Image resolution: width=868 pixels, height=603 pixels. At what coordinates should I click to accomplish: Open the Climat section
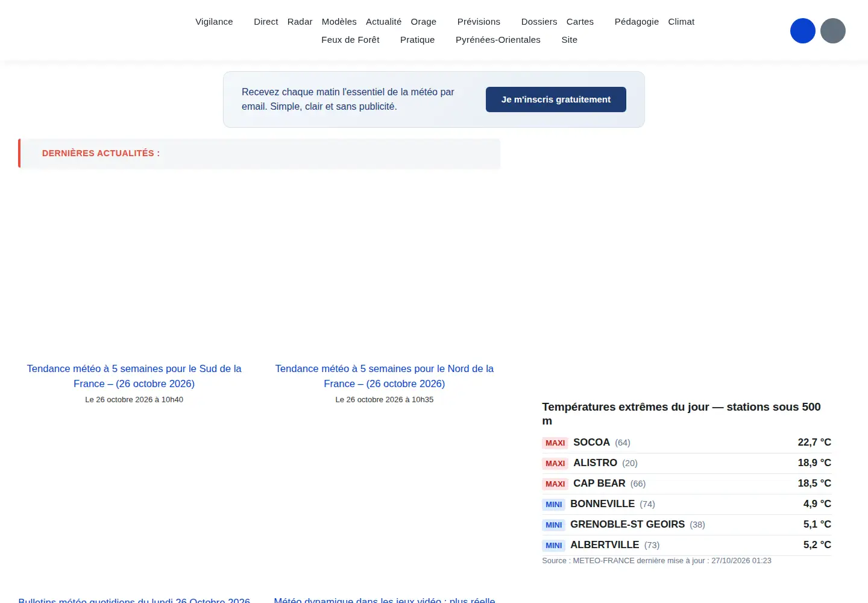[x=681, y=22]
